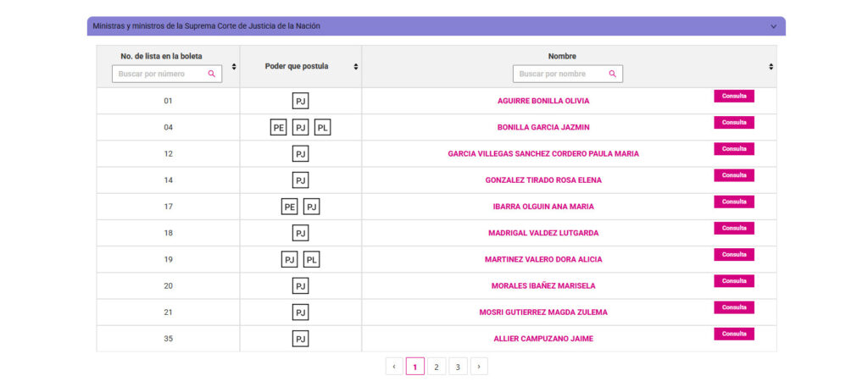Open Consulta for Gonzalez Tirado Rosa Elena
Viewport: 868px width, 387px height.
[733, 175]
